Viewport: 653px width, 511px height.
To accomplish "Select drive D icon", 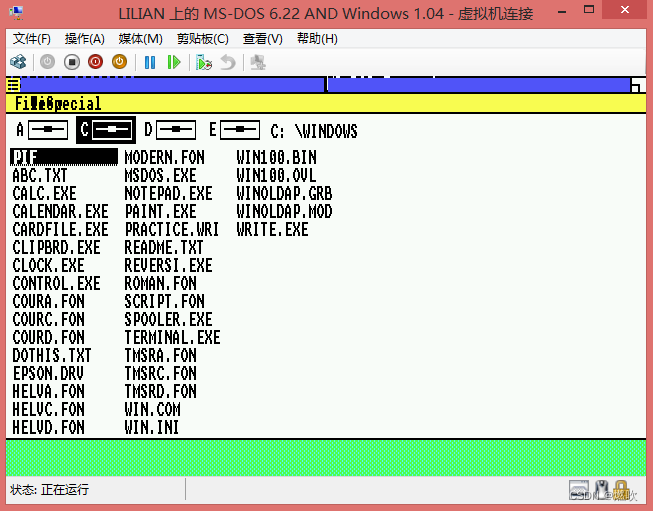I will [x=169, y=130].
